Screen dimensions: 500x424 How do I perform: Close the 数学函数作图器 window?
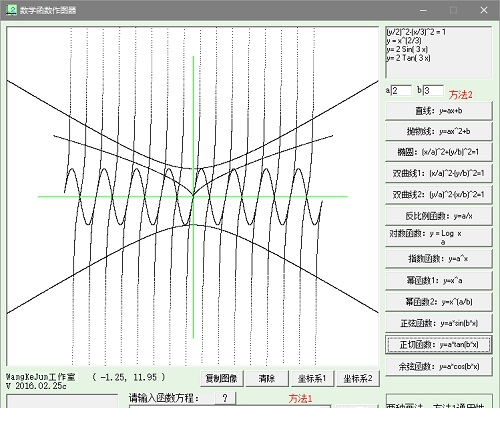pyautogui.click(x=484, y=10)
